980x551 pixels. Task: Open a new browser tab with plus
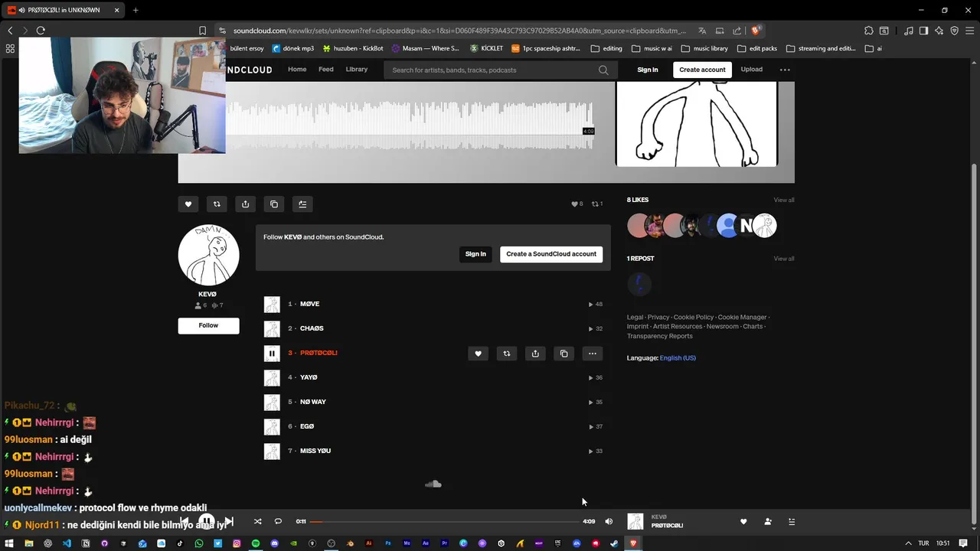pos(136,10)
